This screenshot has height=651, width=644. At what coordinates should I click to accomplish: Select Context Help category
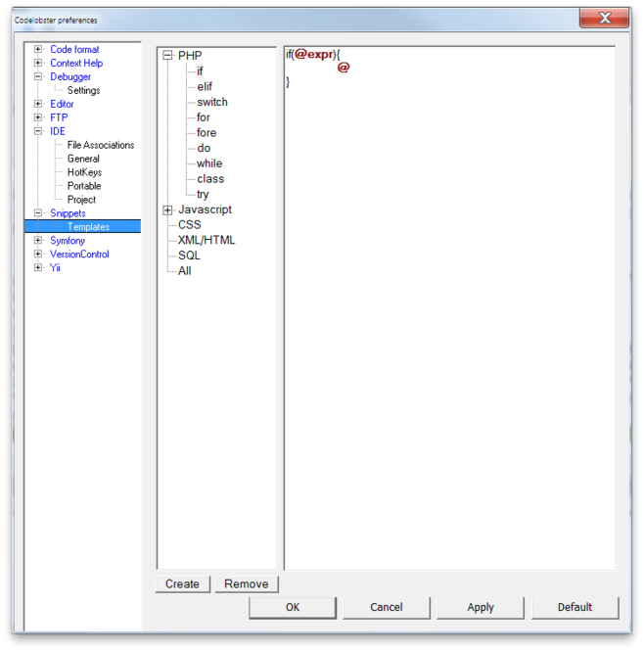click(x=76, y=63)
